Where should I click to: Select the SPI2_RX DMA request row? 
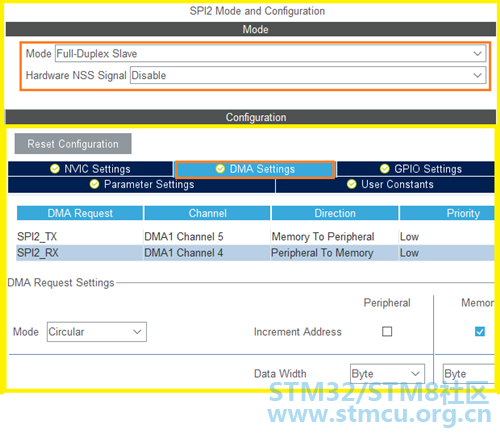(x=255, y=253)
